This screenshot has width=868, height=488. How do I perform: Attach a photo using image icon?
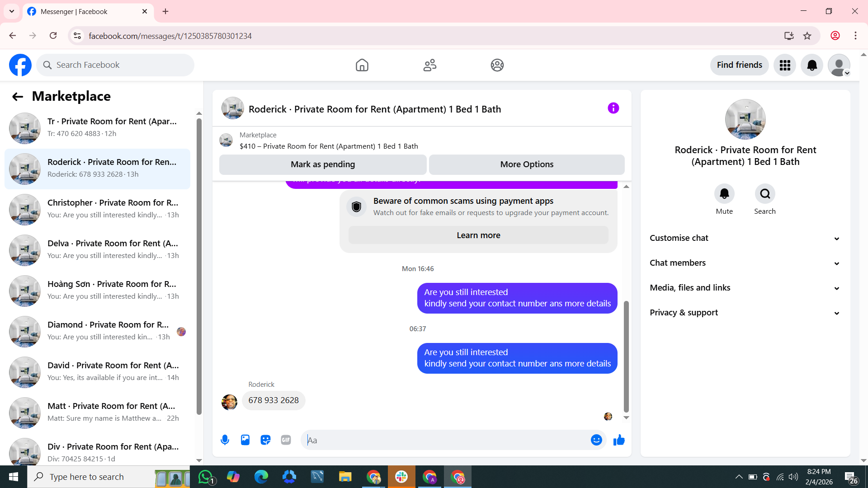coord(245,440)
